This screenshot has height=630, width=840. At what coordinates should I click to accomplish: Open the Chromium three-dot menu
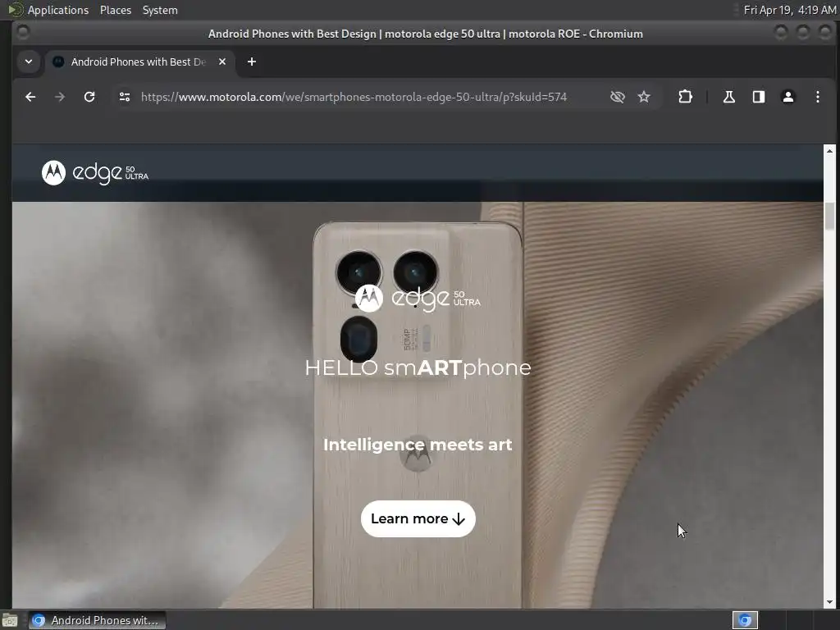tap(818, 97)
